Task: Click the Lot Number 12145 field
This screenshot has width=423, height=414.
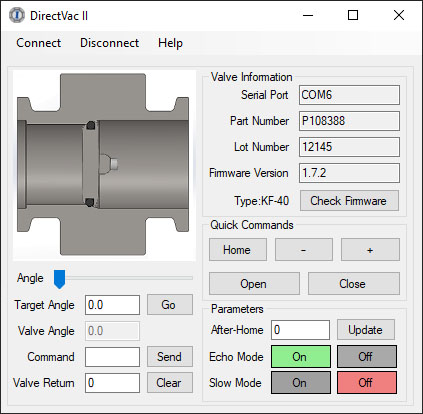Action: (349, 147)
